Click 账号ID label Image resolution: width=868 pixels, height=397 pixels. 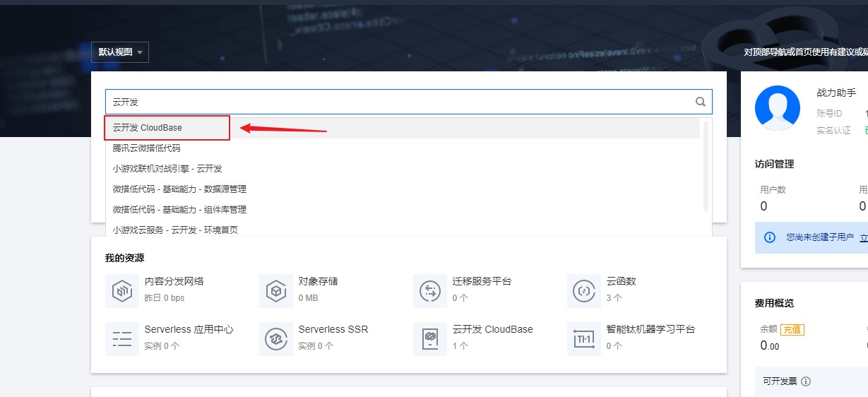click(829, 113)
